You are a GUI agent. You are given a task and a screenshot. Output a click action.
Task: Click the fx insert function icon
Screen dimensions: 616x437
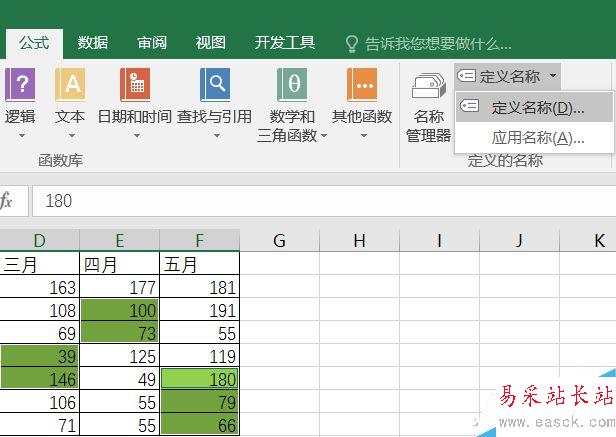(x=7, y=201)
